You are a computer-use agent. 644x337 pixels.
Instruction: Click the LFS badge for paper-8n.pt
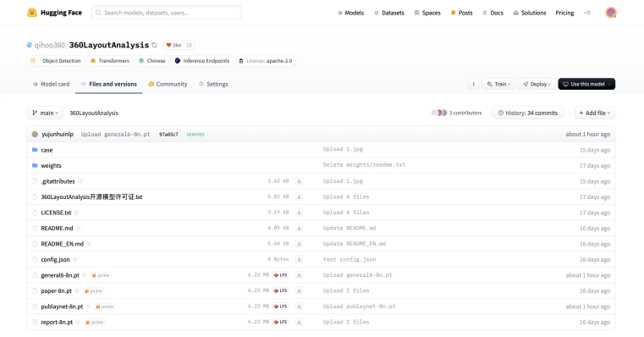[280, 290]
